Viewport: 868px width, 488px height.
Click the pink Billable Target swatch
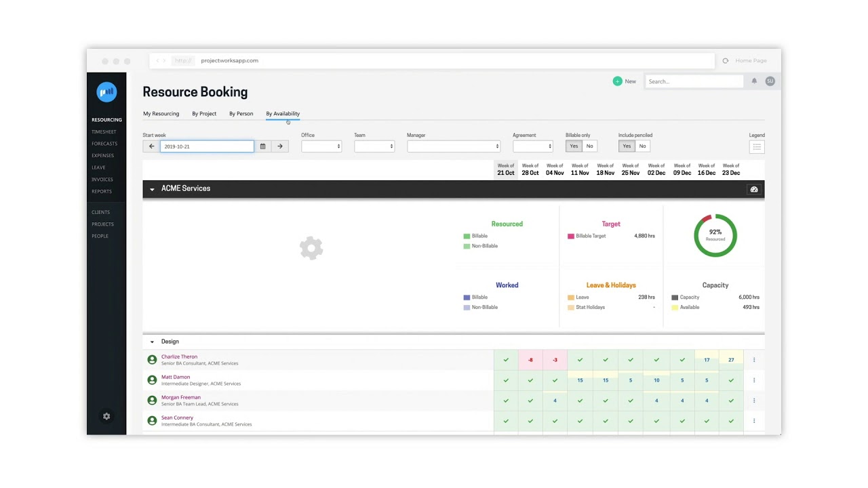[x=571, y=237]
